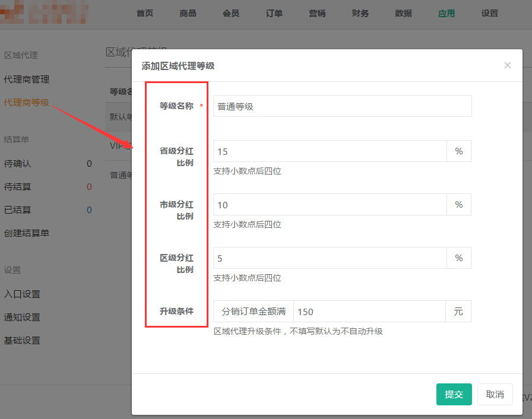532x419 pixels.
Task: Select the 应用 menu item
Action: coord(446,14)
